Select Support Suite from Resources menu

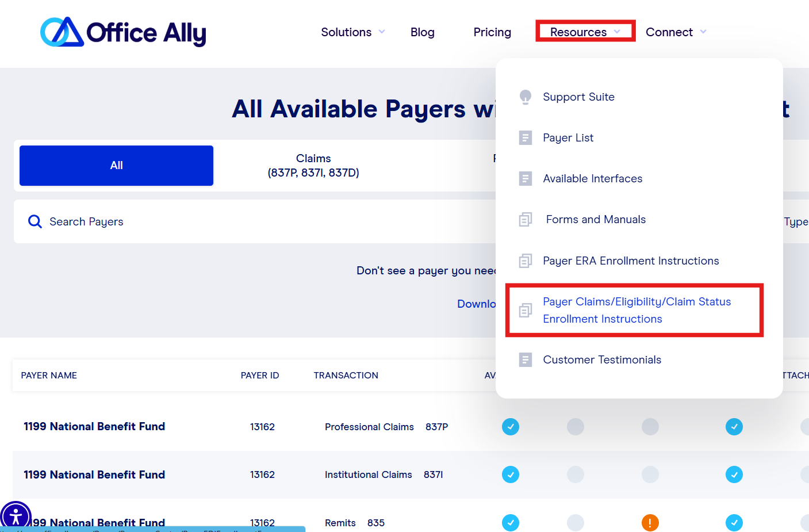(x=578, y=97)
